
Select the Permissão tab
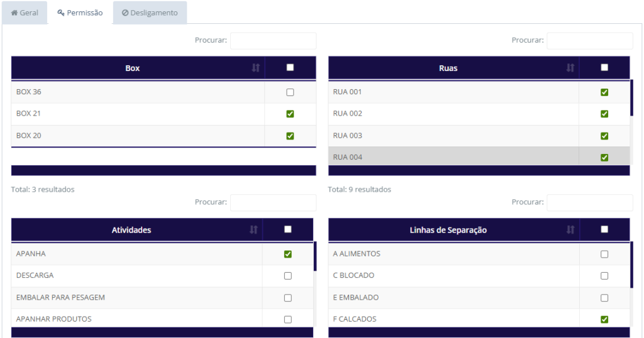click(80, 13)
